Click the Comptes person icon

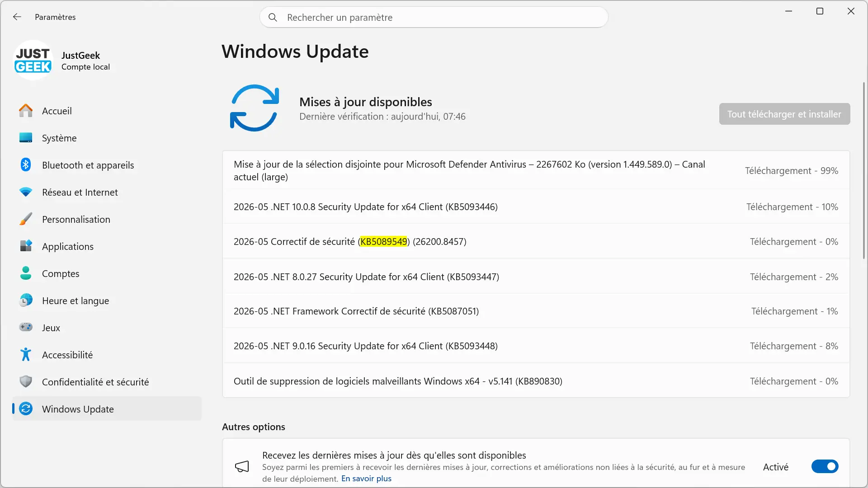coord(26,273)
